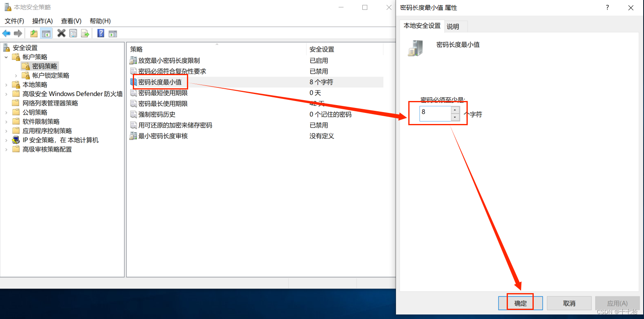
Task: Collapse the 帐户策略 tree node
Action: click(x=6, y=57)
